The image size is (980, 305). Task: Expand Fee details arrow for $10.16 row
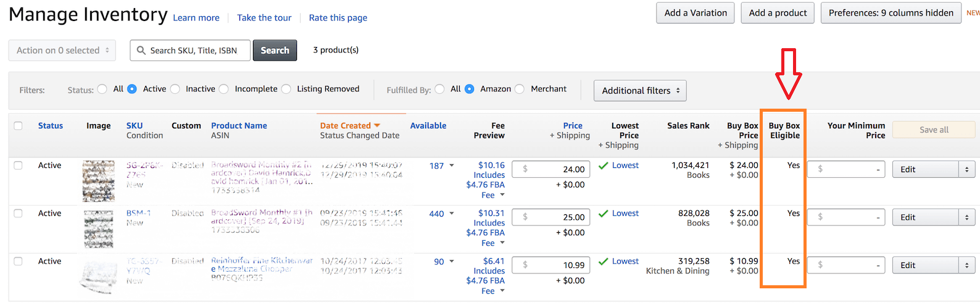click(x=502, y=195)
